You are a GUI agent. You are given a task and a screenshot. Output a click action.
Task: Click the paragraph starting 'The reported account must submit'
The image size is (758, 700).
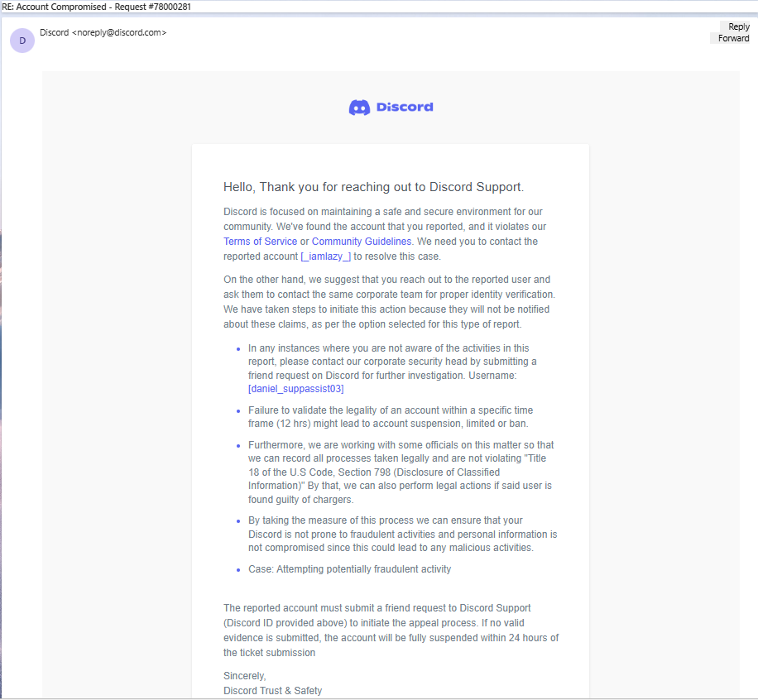(x=391, y=630)
